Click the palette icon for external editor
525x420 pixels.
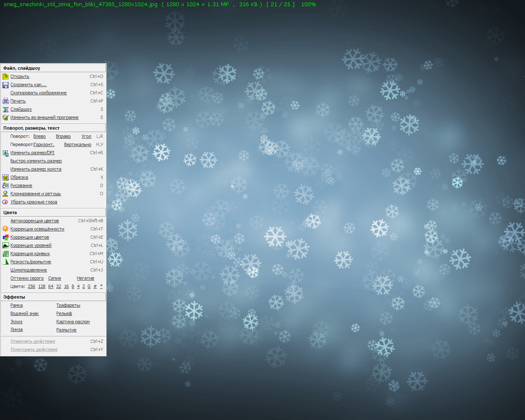click(x=5, y=117)
